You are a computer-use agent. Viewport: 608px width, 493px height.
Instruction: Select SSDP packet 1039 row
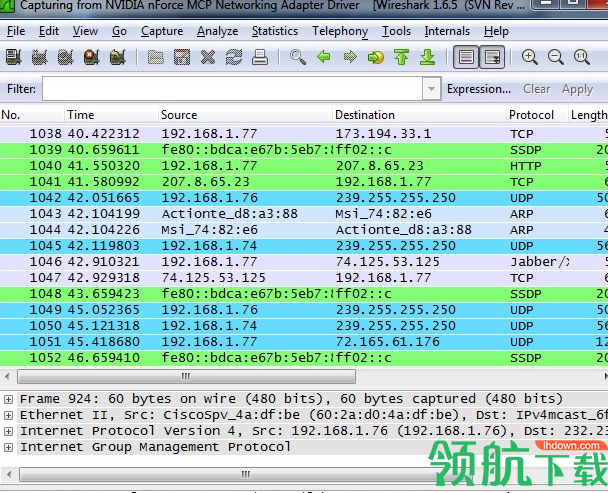coord(304,150)
